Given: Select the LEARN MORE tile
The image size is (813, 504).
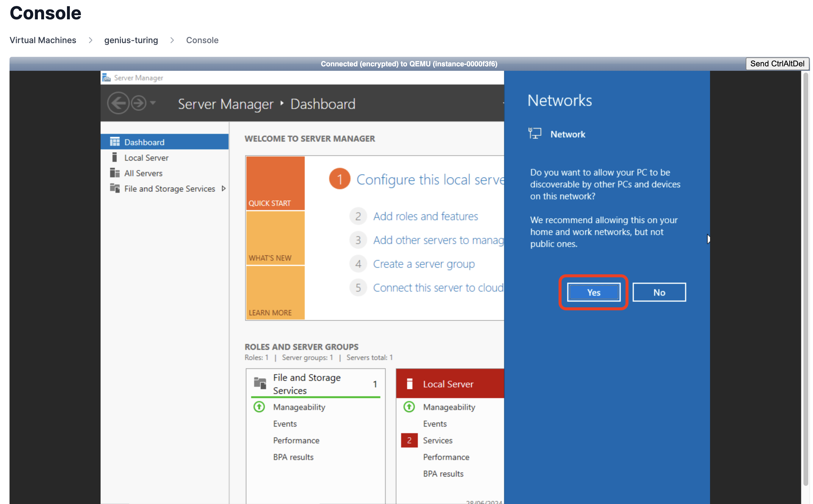Looking at the screenshot, I should tap(275, 293).
